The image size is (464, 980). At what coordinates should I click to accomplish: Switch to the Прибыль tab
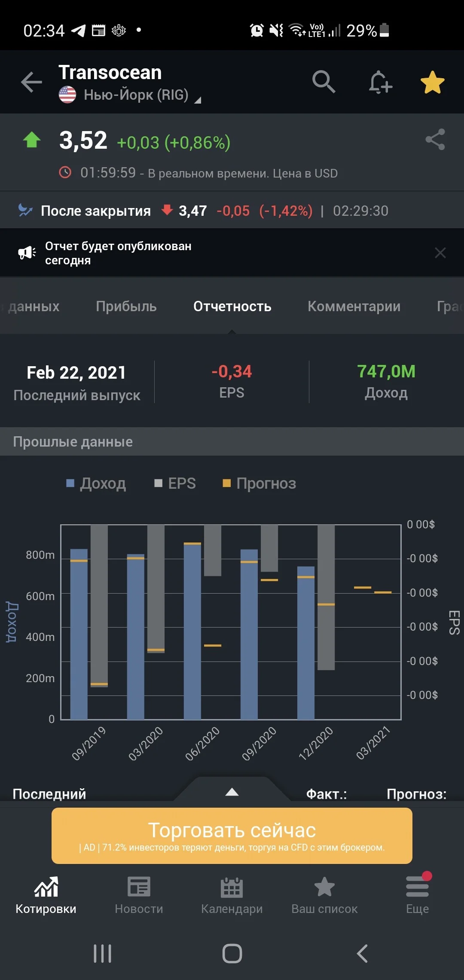point(126,306)
